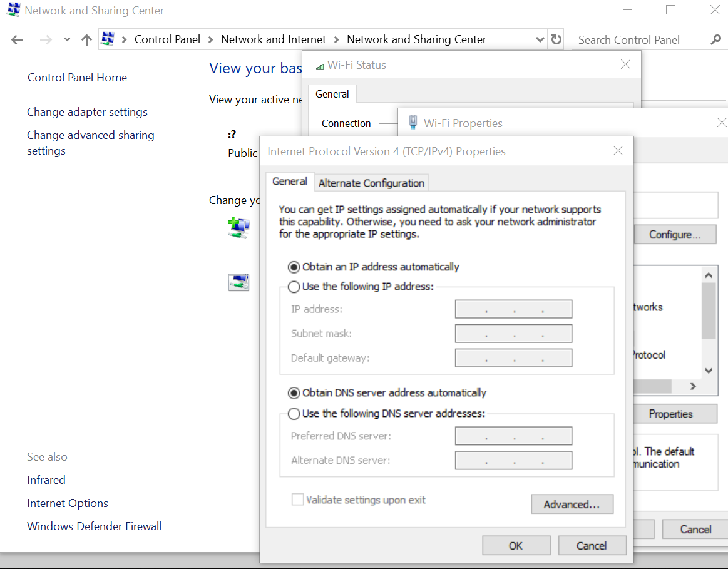The width and height of the screenshot is (728, 569).
Task: Open Windows Defender Firewall link
Action: click(95, 526)
